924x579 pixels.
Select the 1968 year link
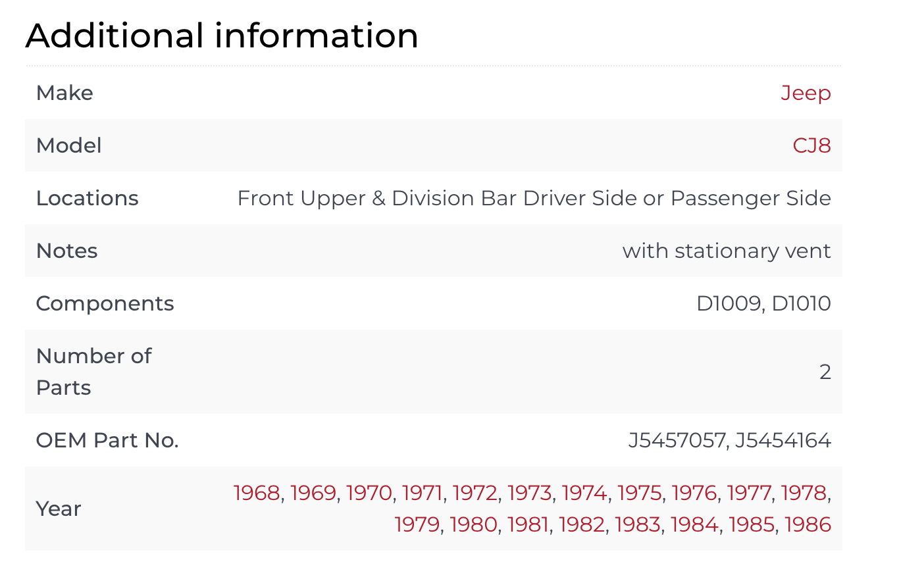click(x=257, y=493)
